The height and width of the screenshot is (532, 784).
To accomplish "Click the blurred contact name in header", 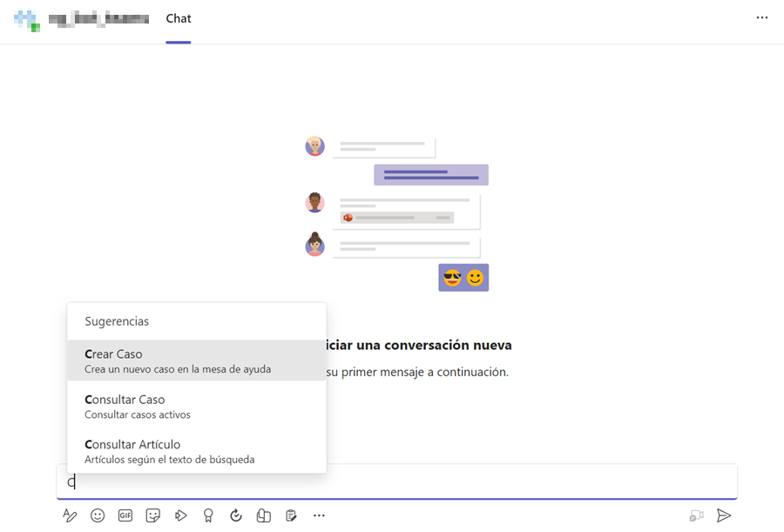I will (98, 18).
